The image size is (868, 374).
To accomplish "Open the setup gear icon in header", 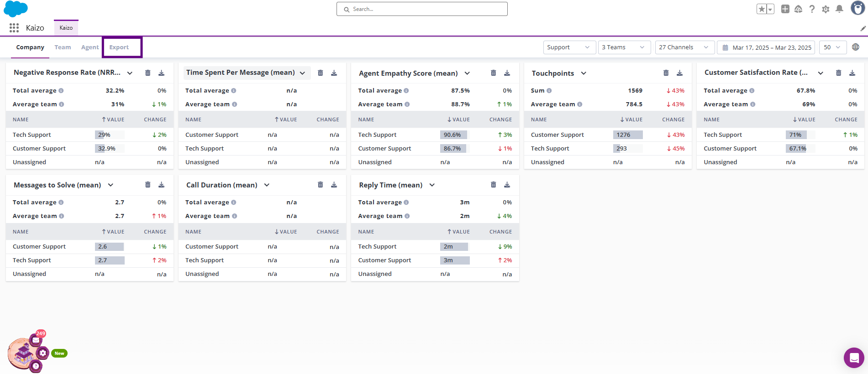I will (826, 9).
